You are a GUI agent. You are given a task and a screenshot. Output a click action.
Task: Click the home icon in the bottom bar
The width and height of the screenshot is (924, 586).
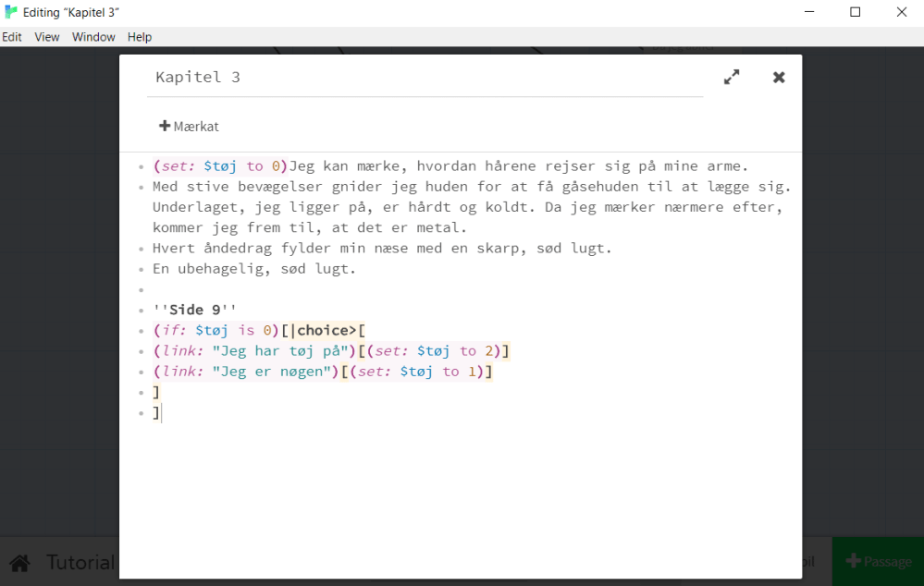click(x=20, y=562)
